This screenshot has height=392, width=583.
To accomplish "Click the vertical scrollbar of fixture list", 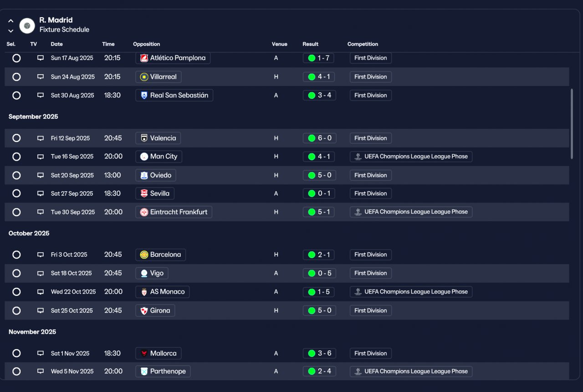I will click(x=572, y=124).
